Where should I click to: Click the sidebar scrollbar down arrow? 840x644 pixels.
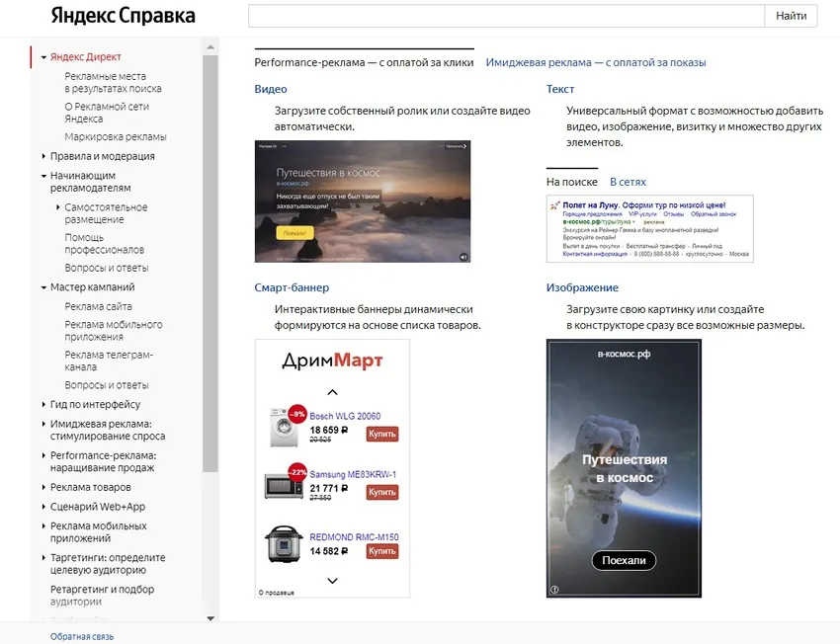[210, 618]
